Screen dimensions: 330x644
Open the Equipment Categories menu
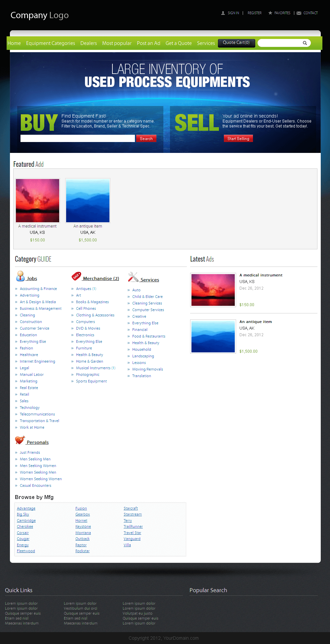point(51,43)
